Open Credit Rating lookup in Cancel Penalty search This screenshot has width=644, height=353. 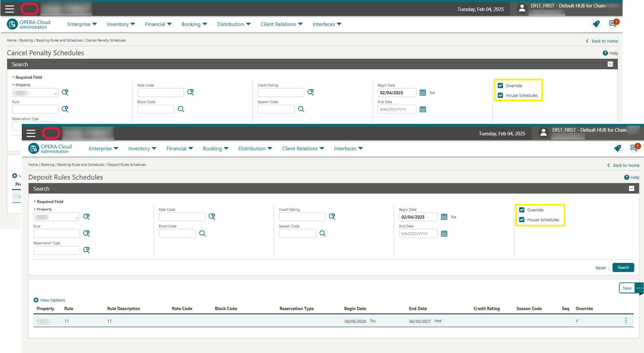coord(311,92)
